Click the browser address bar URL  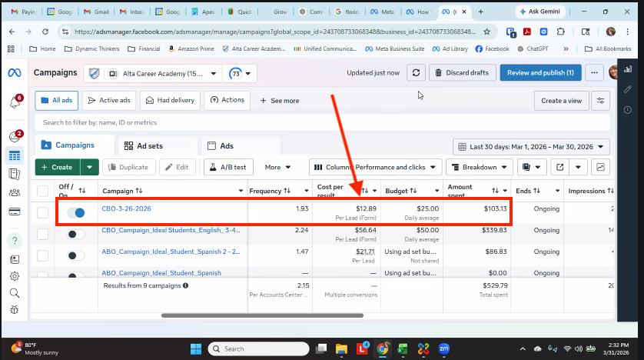(x=275, y=32)
